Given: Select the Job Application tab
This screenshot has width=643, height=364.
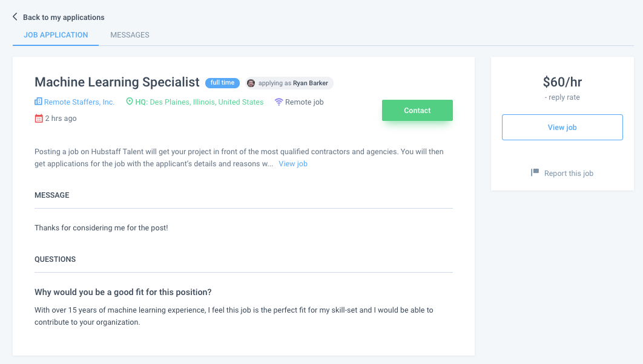Looking at the screenshot, I should point(56,35).
